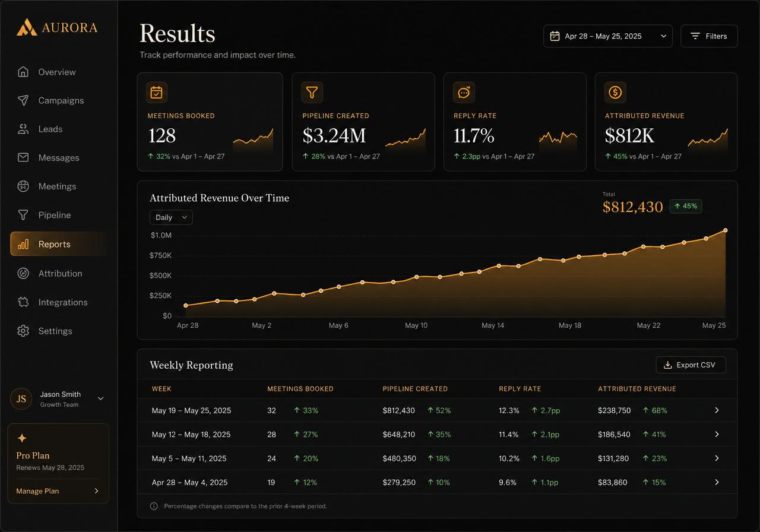The image size is (760, 532).
Task: Click the Campaigns paper plane icon
Action: click(x=23, y=100)
